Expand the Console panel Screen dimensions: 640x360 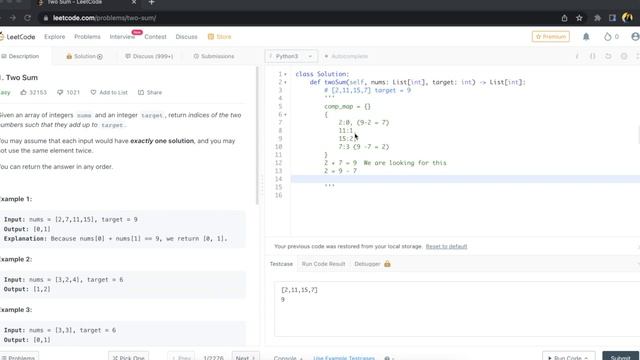(x=288, y=358)
